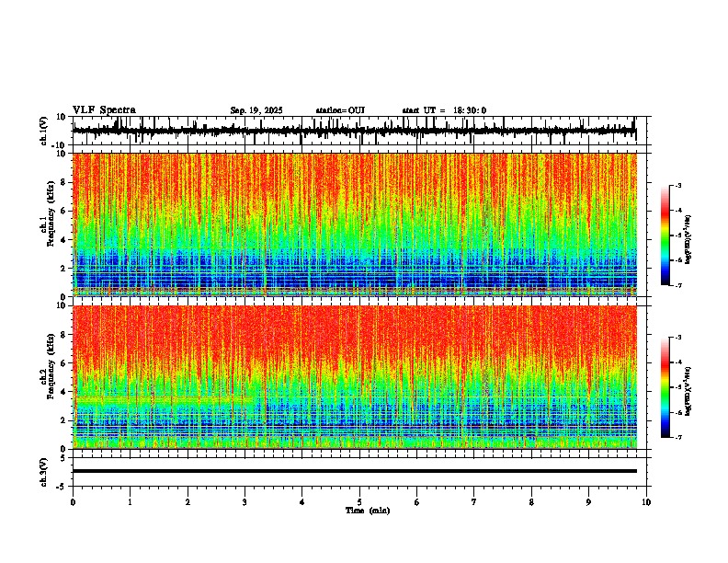The height and width of the screenshot is (563, 728).
Task: Click the "-7" label on ch.2 colorbar
Action: pyautogui.click(x=677, y=438)
